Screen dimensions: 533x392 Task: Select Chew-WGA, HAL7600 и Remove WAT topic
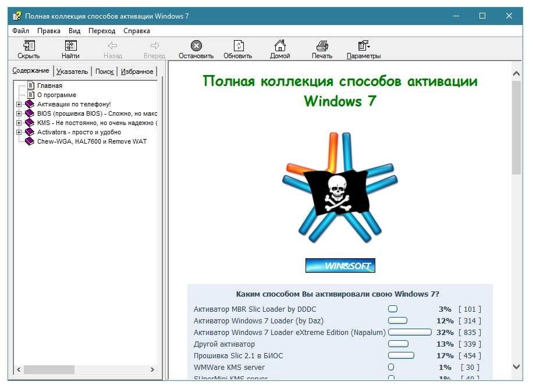[x=92, y=141]
